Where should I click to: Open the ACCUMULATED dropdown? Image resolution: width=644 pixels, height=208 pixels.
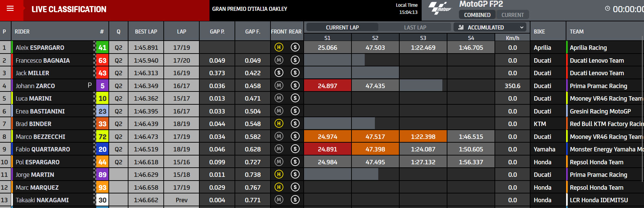pos(490,27)
